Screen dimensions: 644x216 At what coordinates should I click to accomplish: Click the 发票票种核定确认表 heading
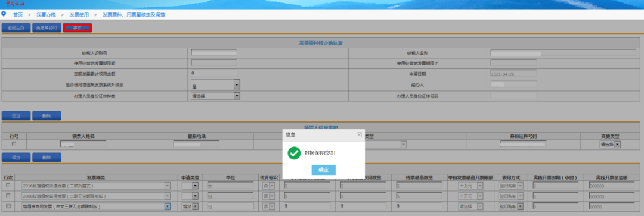tap(321, 43)
